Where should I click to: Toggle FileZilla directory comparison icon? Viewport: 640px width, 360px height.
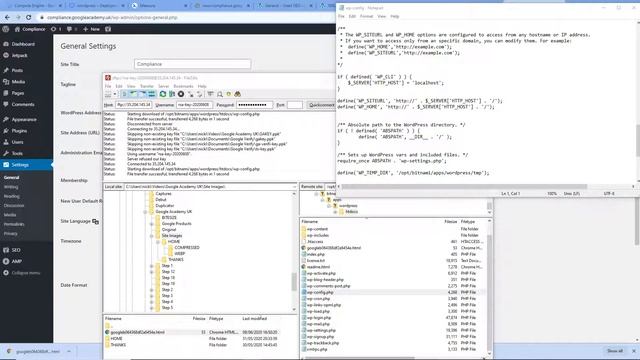point(220,94)
